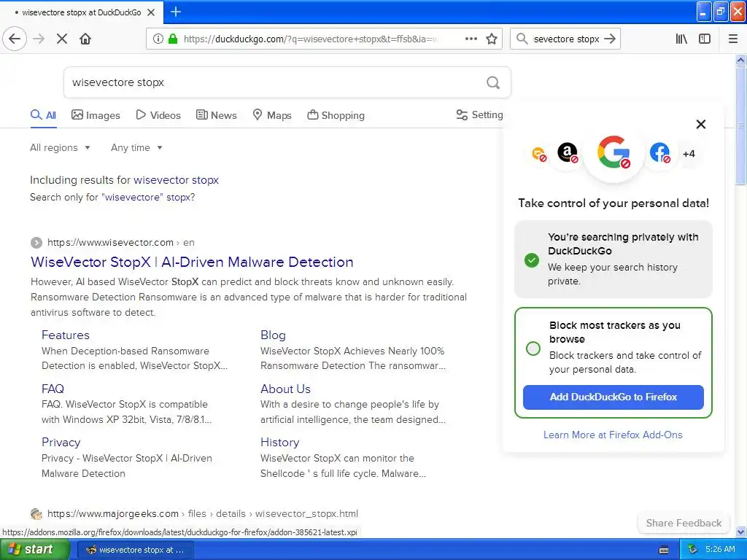The image size is (747, 560).
Task: Click the +4 more trackers badge
Action: [689, 154]
